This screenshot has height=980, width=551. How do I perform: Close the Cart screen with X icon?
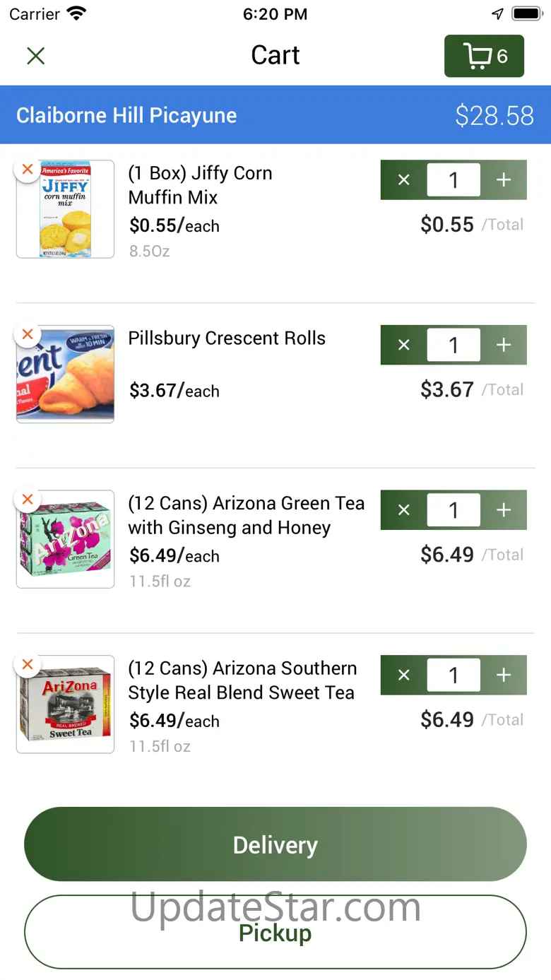tap(35, 56)
